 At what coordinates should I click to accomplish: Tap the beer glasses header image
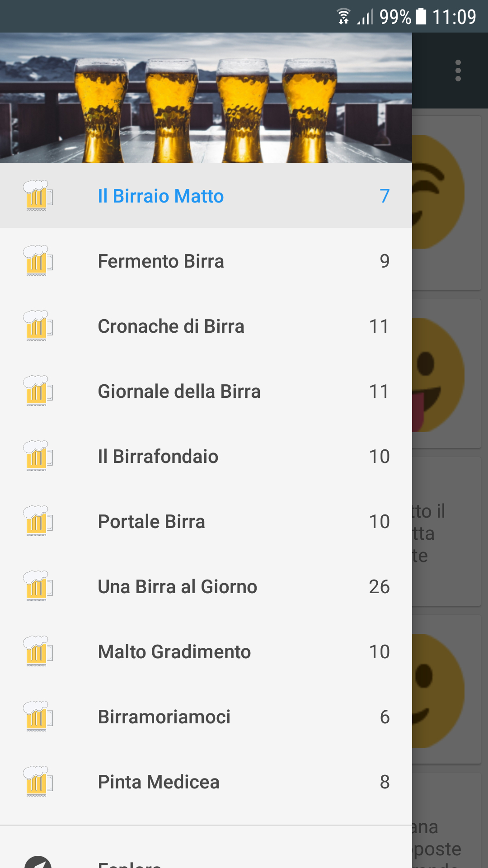(x=206, y=98)
